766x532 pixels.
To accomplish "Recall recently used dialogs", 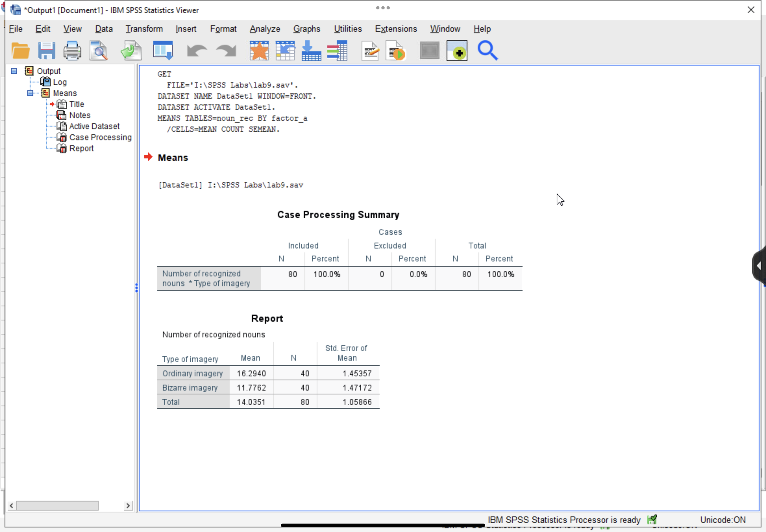I will [258, 50].
